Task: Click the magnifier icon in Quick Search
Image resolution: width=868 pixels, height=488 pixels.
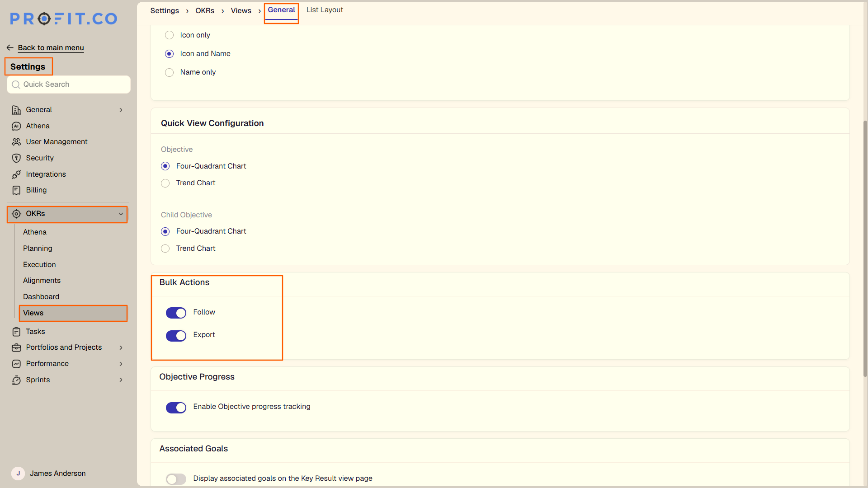Action: point(16,84)
